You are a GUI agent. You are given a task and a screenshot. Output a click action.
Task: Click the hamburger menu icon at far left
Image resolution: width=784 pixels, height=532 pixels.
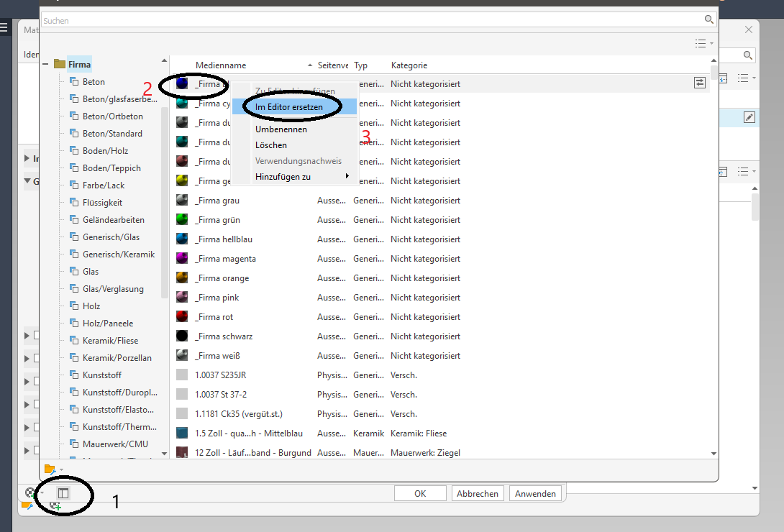tap(4, 27)
